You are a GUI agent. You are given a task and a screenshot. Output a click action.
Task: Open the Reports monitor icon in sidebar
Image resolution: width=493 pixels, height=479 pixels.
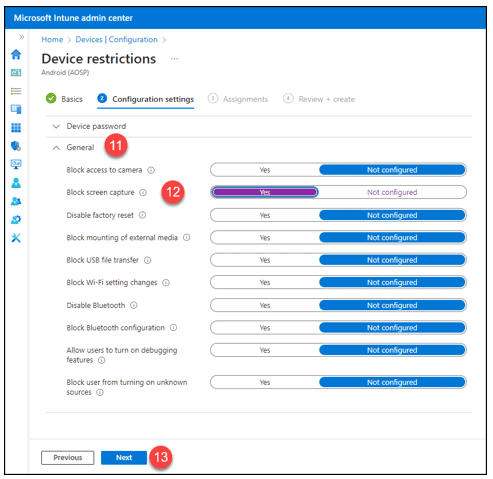(16, 164)
